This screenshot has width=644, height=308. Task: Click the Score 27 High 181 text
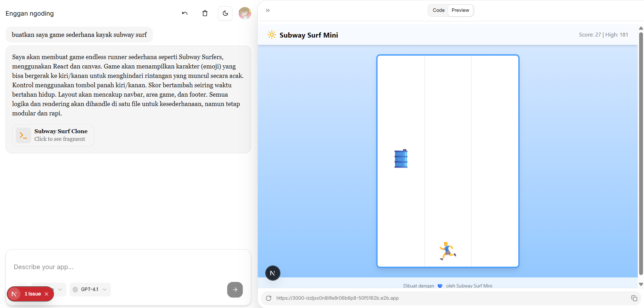point(603,35)
